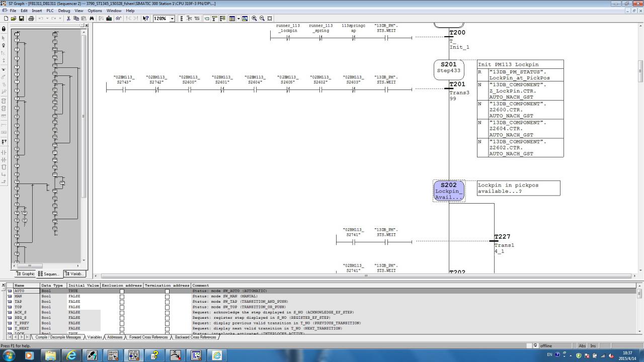
Task: Tick the Exclusion address checkbox for TAP
Action: coord(122,302)
